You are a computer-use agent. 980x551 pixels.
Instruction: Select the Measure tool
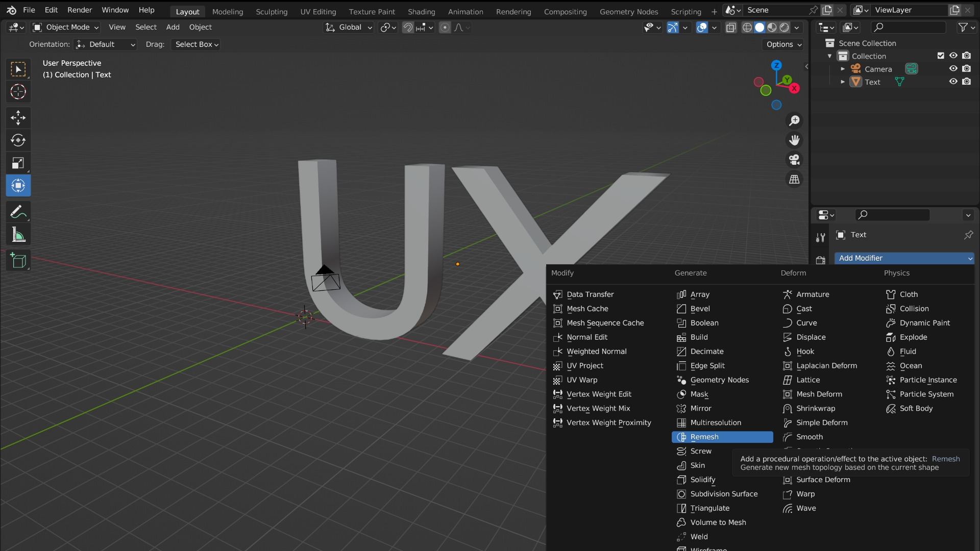point(18,234)
